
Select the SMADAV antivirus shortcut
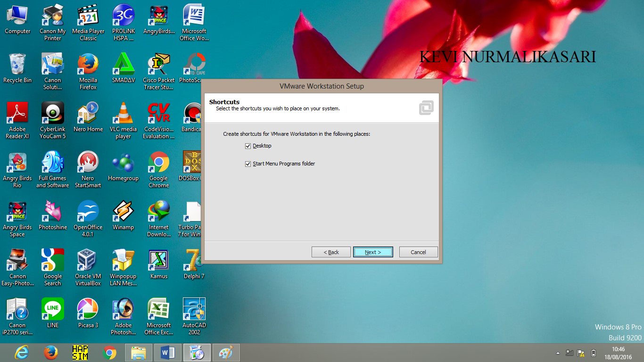click(124, 69)
